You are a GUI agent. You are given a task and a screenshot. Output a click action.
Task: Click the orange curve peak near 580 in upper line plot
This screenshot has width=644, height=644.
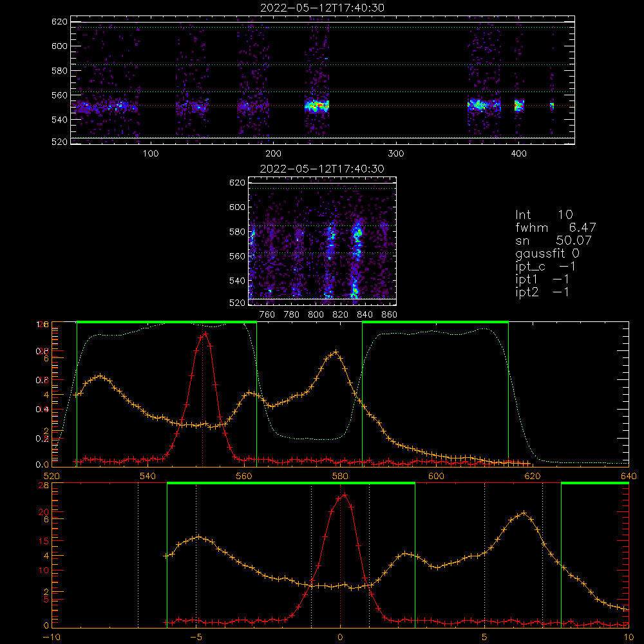(336, 352)
